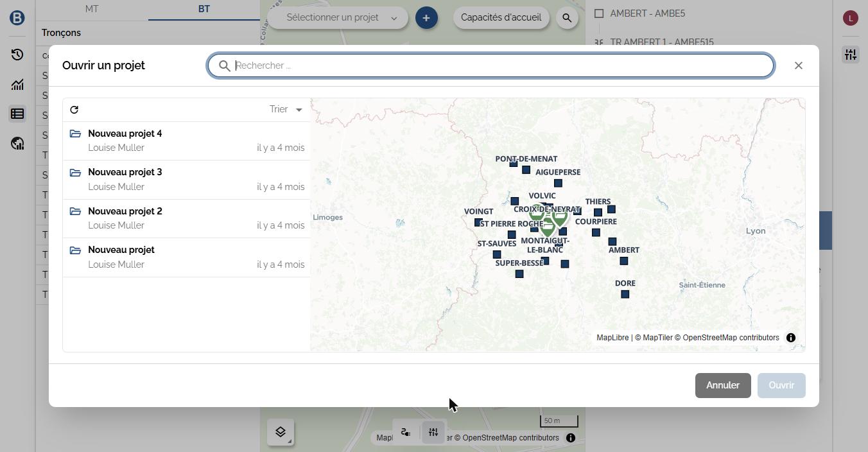Focus the Rechercher search field
This screenshot has width=868, height=452.
point(490,65)
